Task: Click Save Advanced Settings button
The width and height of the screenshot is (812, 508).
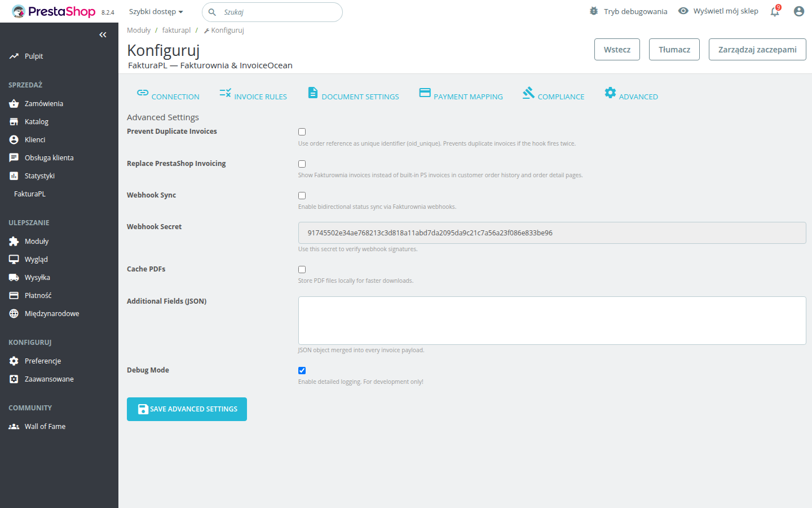Action: tap(187, 409)
